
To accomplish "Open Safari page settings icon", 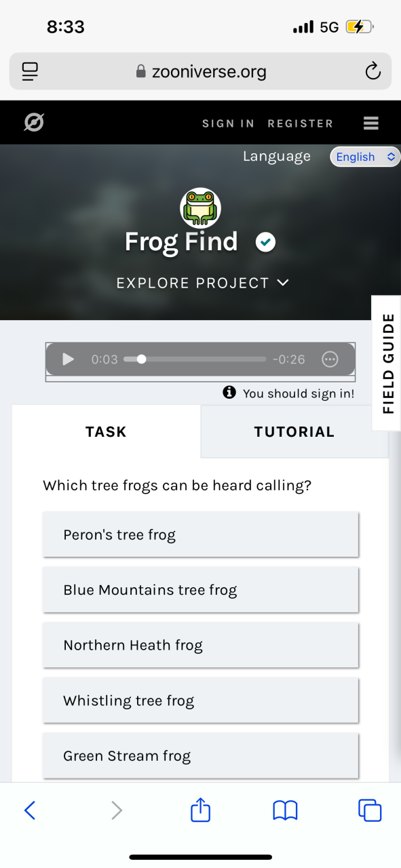I will tap(31, 71).
